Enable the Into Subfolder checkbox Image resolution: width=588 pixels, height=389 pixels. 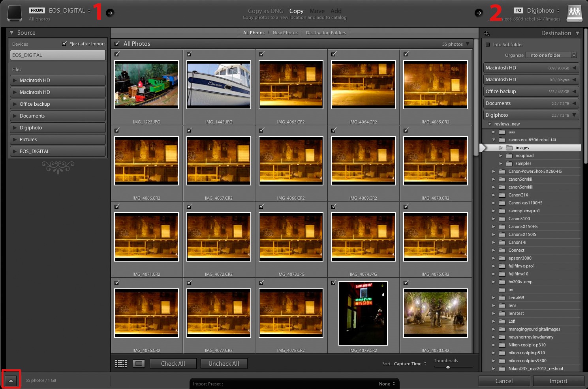pos(488,45)
